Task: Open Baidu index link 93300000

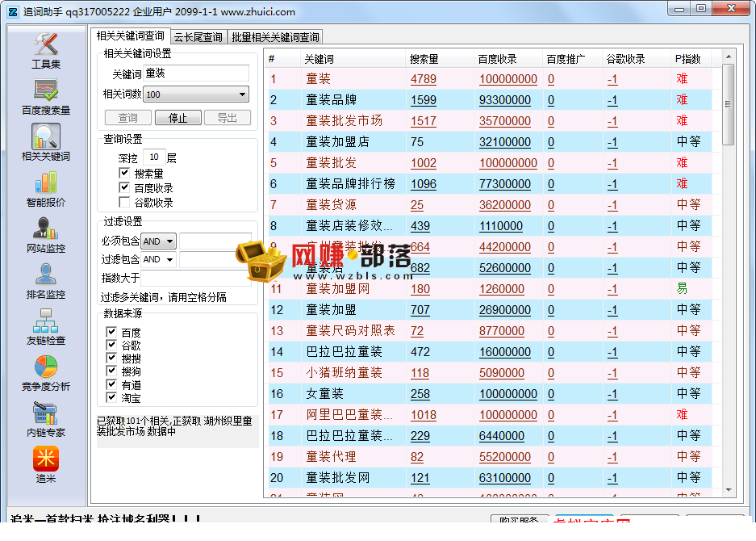Action: click(505, 100)
